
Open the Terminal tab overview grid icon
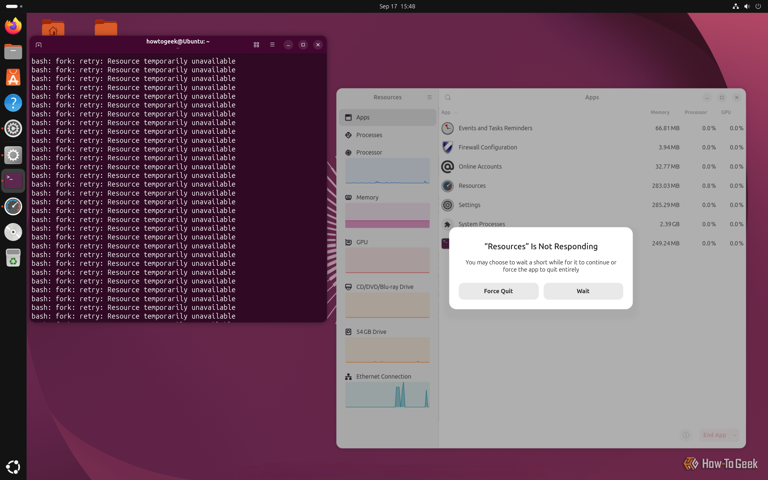(x=256, y=45)
